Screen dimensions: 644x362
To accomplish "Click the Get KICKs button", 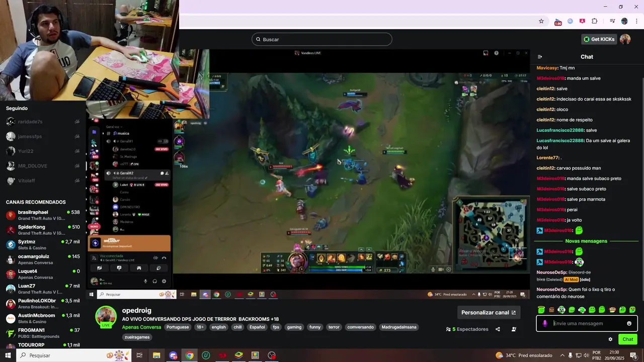I will click(x=599, y=39).
